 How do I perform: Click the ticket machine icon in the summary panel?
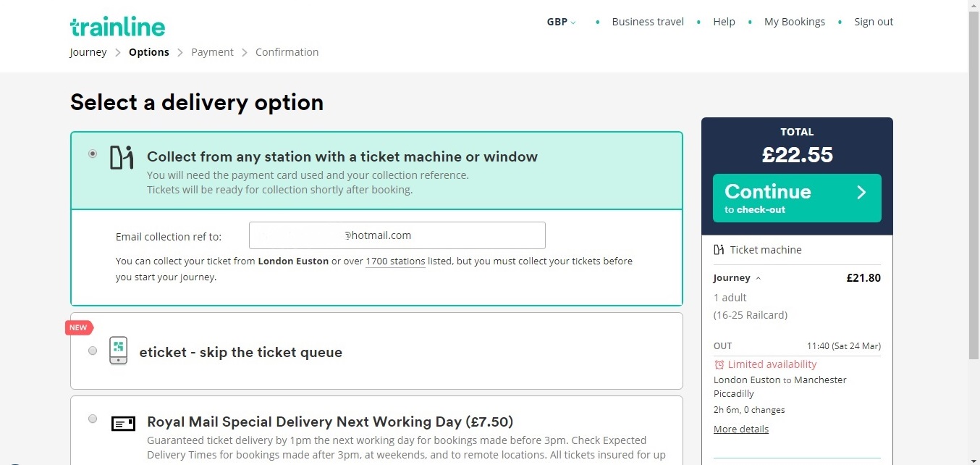719,250
